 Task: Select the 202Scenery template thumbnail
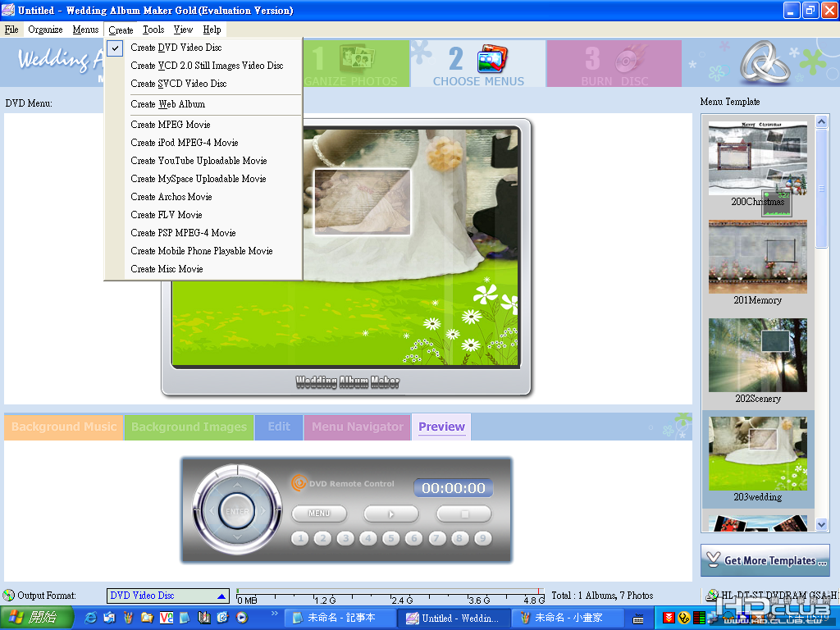click(x=757, y=356)
